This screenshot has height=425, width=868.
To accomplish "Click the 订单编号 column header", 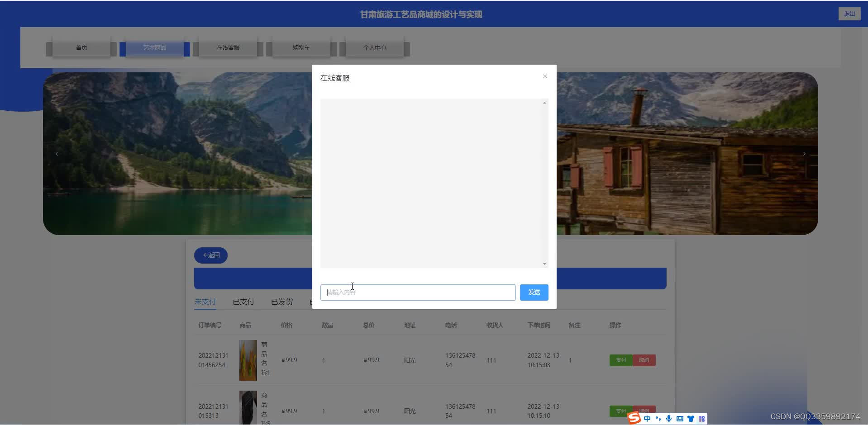I will click(x=210, y=325).
